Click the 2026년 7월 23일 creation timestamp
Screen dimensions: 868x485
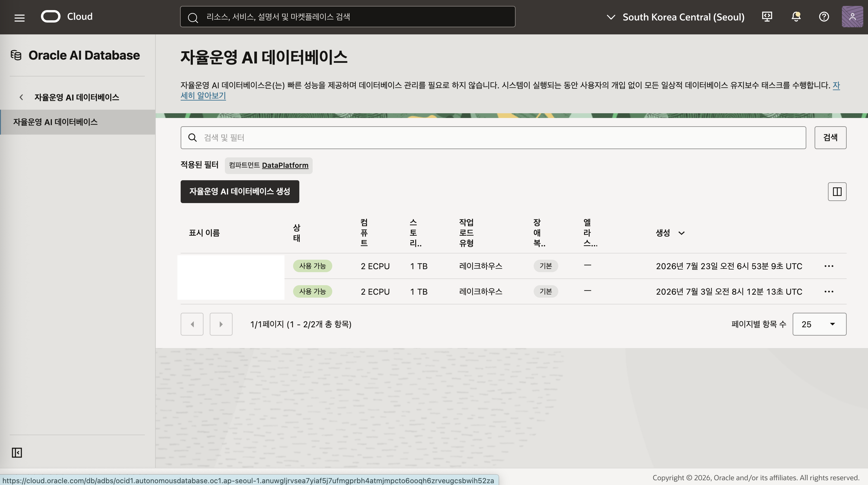pos(729,266)
